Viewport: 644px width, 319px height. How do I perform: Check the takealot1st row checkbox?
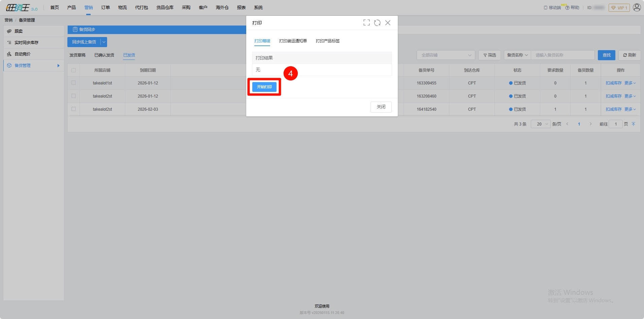coord(73,83)
